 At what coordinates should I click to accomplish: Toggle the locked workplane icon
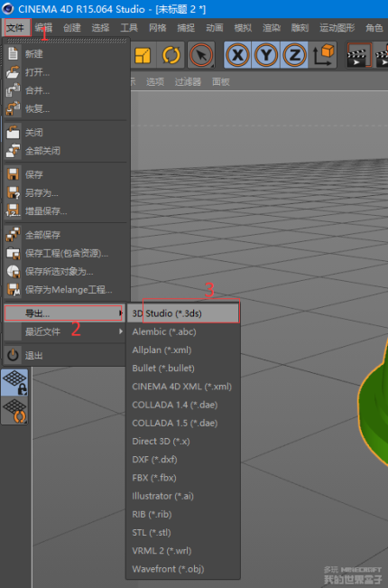[14, 382]
